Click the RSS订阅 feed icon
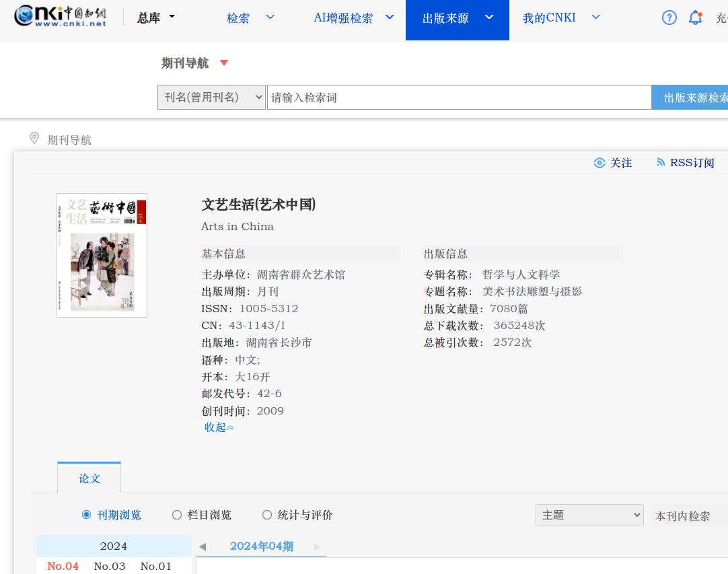The height and width of the screenshot is (574, 728). [661, 163]
